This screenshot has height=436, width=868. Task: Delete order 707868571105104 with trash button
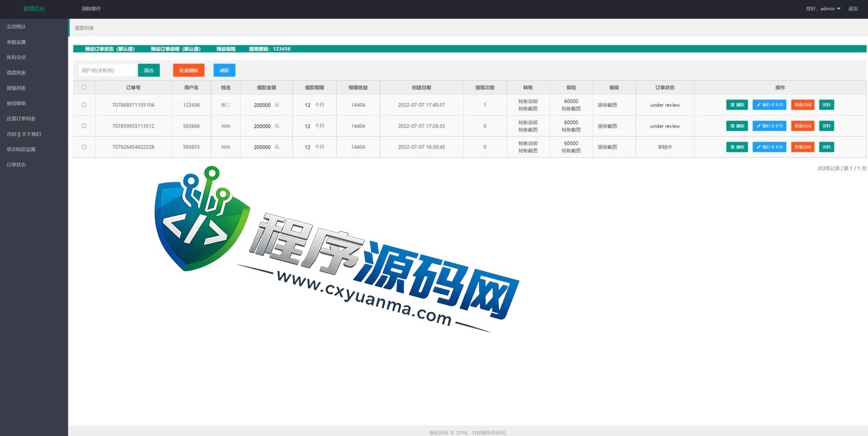pyautogui.click(x=737, y=105)
